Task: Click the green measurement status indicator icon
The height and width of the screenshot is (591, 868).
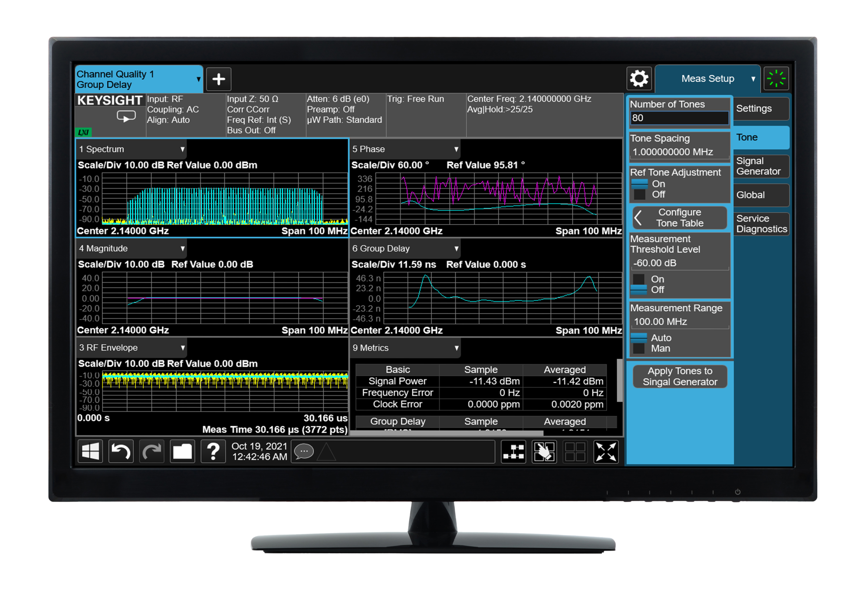Action: 776,79
